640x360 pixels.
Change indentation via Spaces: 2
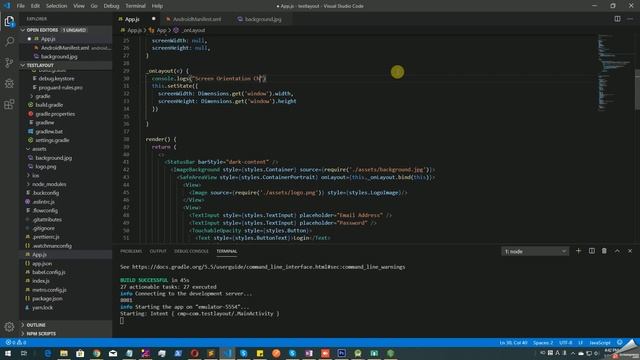point(543,342)
